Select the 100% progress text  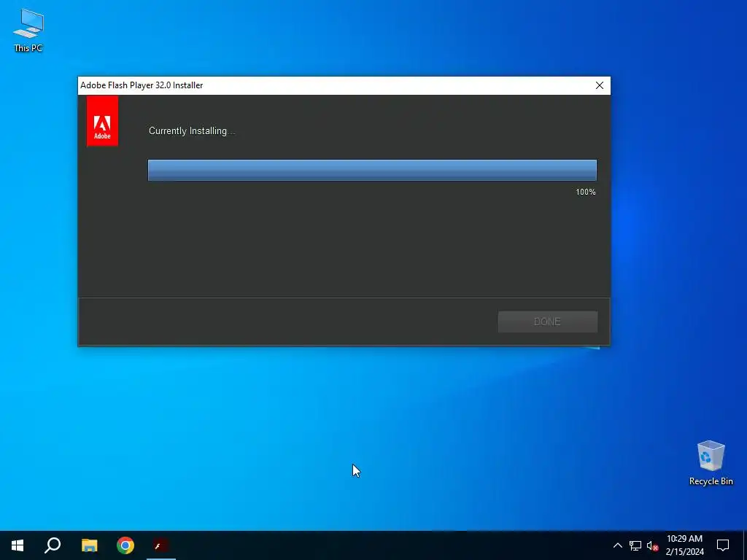pyautogui.click(x=586, y=192)
